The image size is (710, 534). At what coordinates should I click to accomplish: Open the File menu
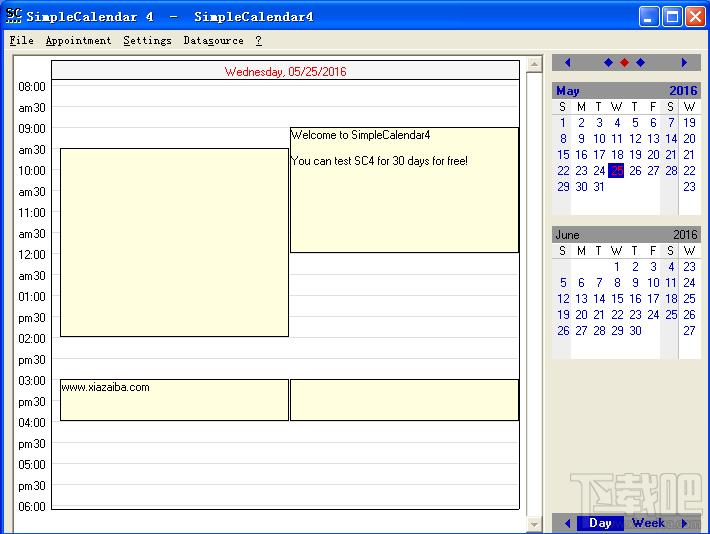click(x=21, y=40)
